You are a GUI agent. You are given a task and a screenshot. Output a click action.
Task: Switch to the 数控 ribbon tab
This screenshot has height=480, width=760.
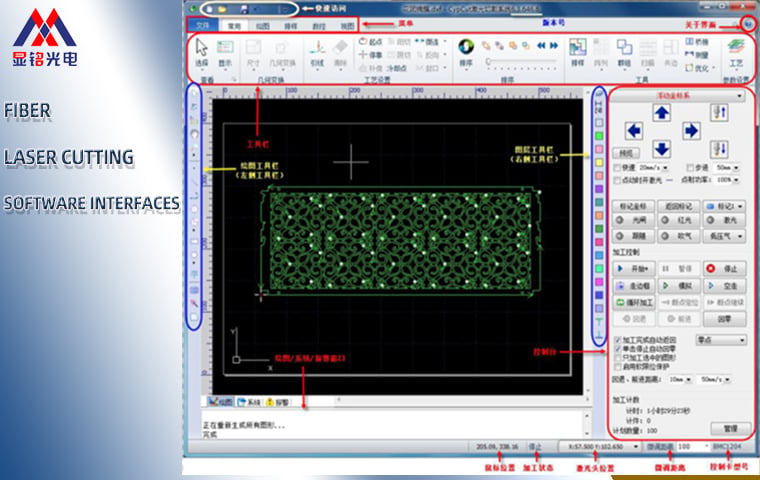point(319,26)
